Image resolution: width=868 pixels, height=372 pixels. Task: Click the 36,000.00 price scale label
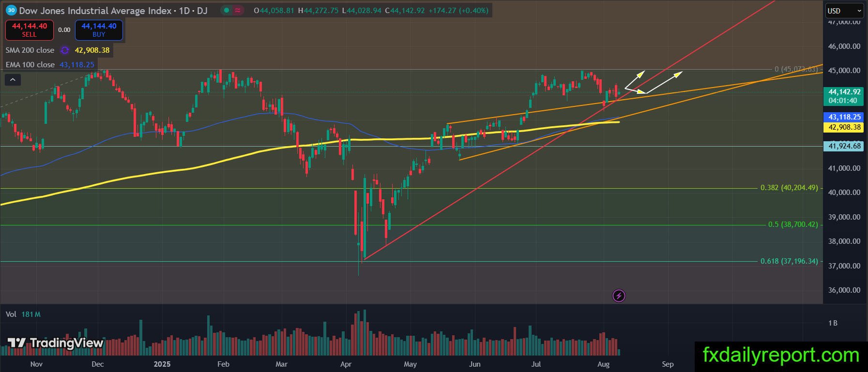[x=844, y=290]
